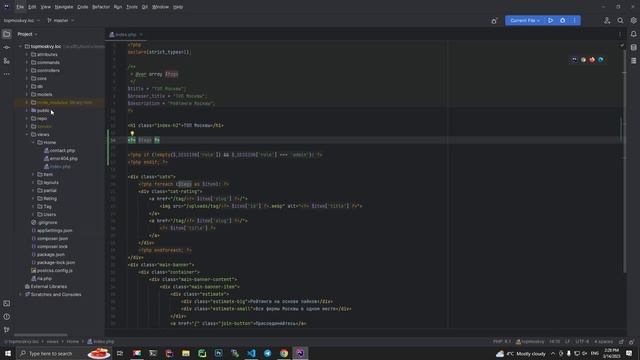Screen dimensions: 640x360
Task: Expand the attributes folder
Action: click(x=27, y=54)
